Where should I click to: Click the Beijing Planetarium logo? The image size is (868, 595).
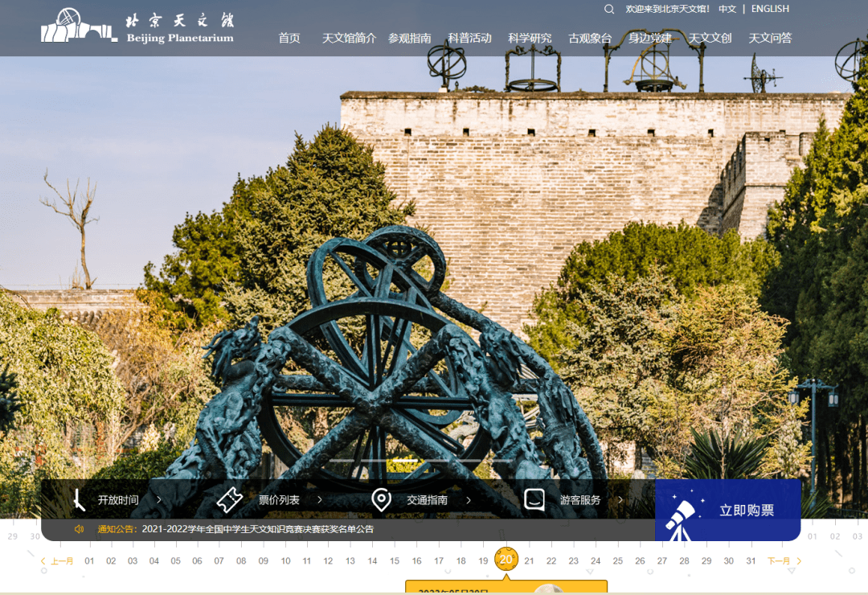coord(137,27)
